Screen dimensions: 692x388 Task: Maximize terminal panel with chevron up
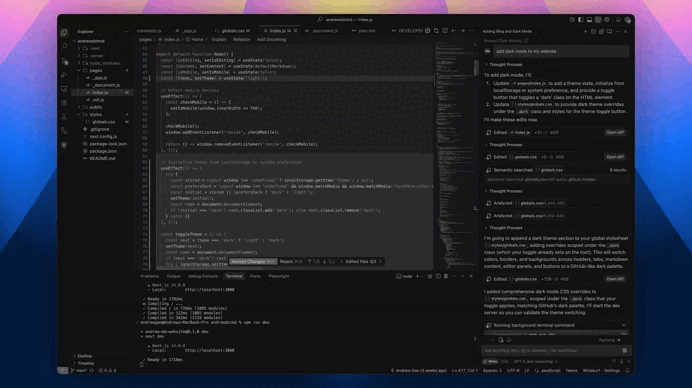tap(462, 276)
